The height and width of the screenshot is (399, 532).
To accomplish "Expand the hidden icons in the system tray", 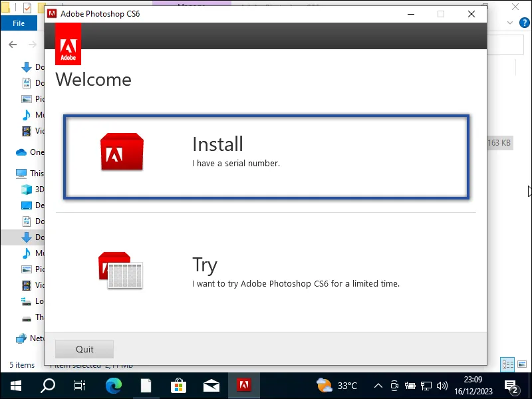I will (x=378, y=384).
